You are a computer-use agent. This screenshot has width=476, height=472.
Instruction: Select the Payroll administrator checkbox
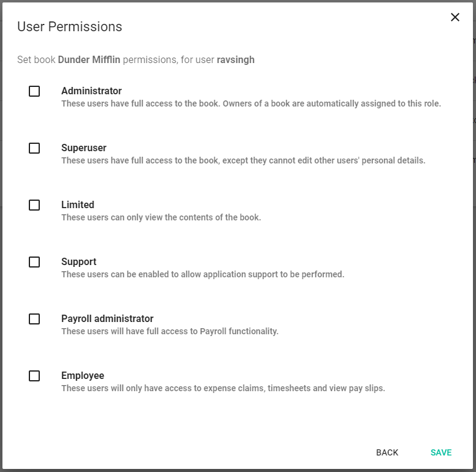[34, 319]
